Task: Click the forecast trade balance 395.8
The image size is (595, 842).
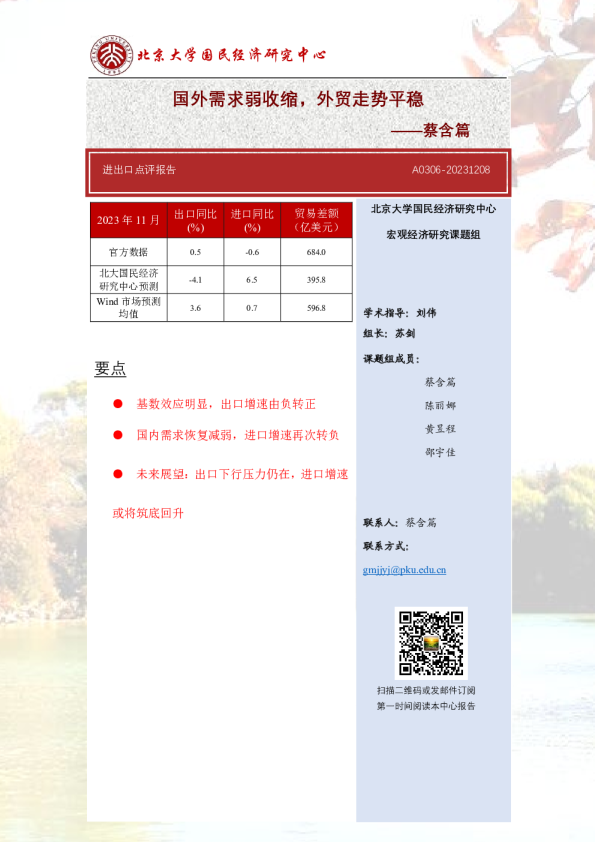Action: (x=316, y=280)
